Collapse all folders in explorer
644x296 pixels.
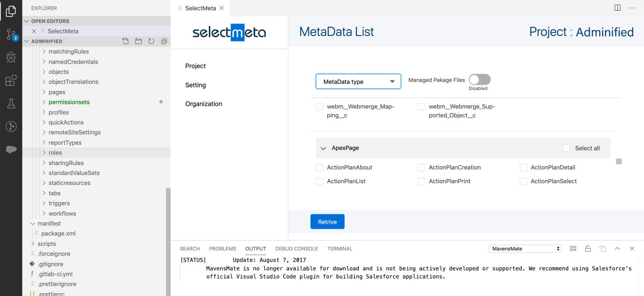click(164, 41)
